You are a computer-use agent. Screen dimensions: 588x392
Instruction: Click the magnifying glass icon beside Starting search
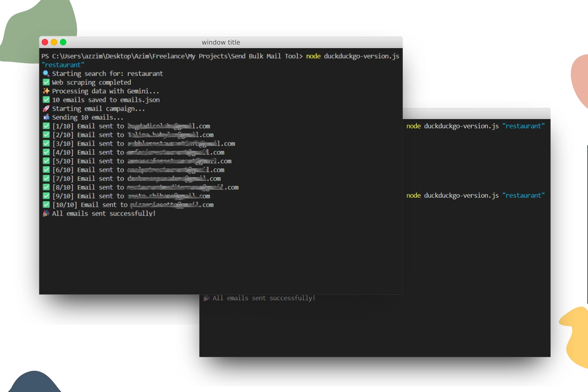coord(46,73)
